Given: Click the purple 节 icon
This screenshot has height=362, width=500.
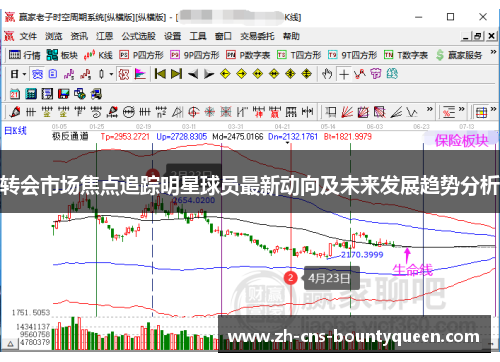Looking at the screenshot, I should pos(376,74).
